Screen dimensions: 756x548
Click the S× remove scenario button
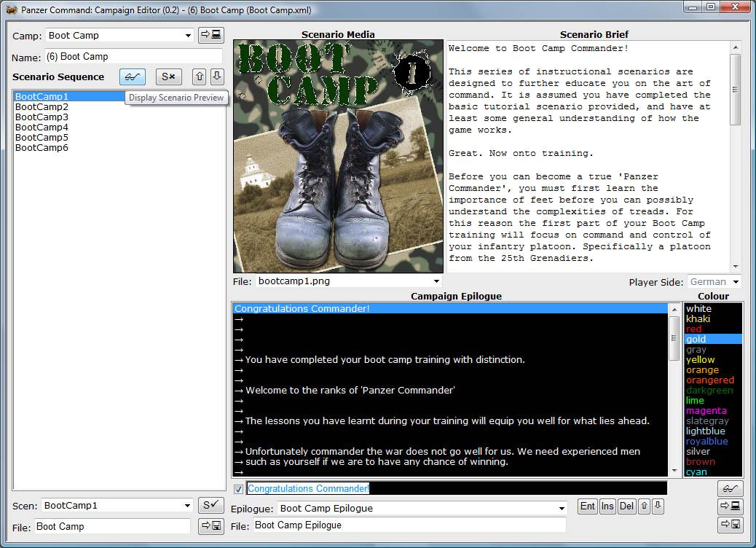pos(168,77)
